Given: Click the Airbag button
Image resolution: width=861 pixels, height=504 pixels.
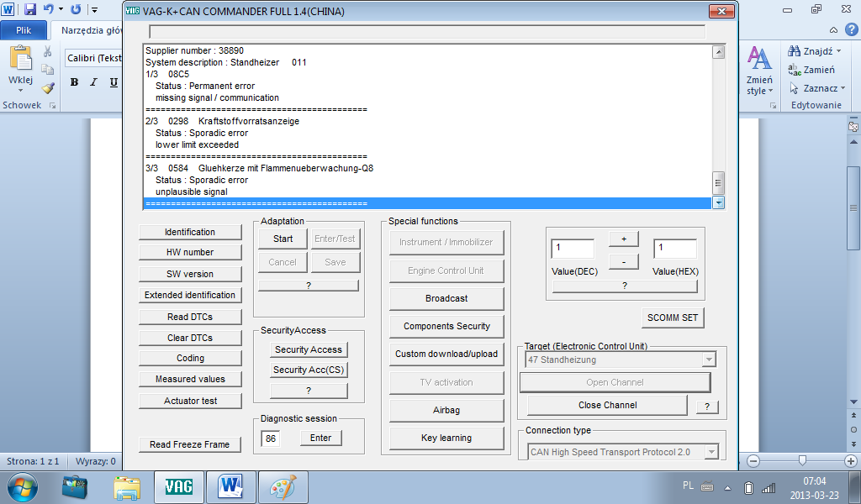Looking at the screenshot, I should (446, 410).
